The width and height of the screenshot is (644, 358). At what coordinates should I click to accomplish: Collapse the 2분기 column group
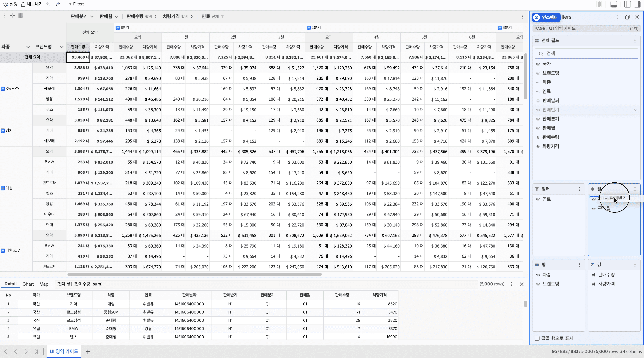pyautogui.click(x=309, y=28)
